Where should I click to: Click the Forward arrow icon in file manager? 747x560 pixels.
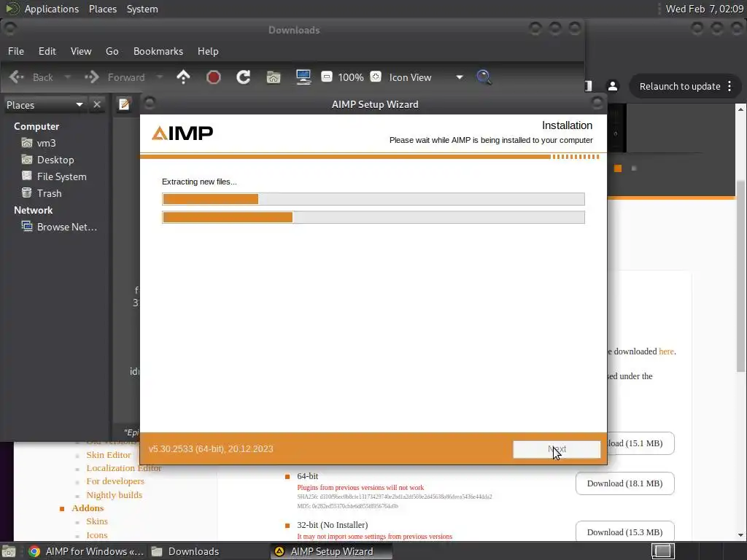pos(91,77)
